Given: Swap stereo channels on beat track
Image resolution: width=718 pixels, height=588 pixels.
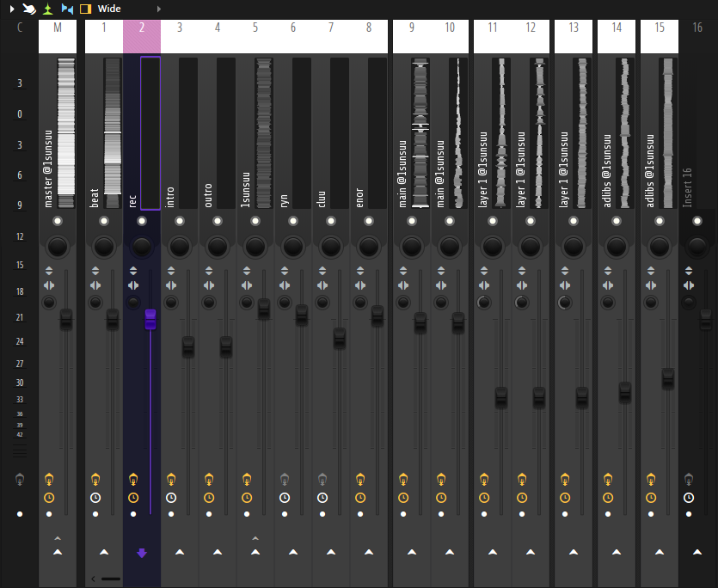Looking at the screenshot, I should coord(95,285).
